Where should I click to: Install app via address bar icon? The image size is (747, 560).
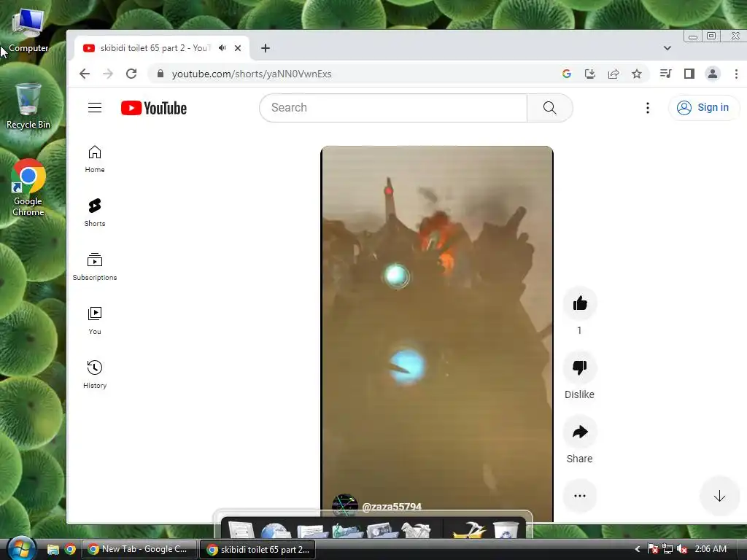click(589, 74)
